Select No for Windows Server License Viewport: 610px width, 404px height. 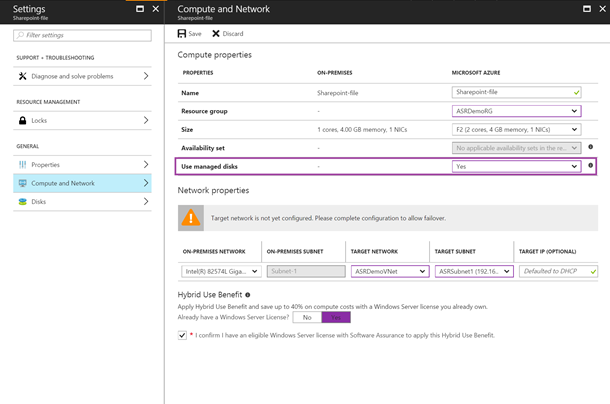click(x=307, y=318)
